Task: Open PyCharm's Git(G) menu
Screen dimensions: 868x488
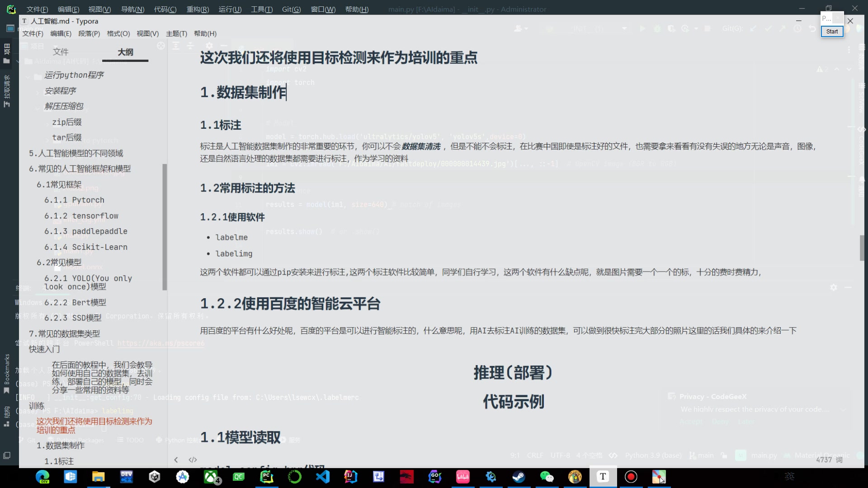Action: pyautogui.click(x=291, y=9)
